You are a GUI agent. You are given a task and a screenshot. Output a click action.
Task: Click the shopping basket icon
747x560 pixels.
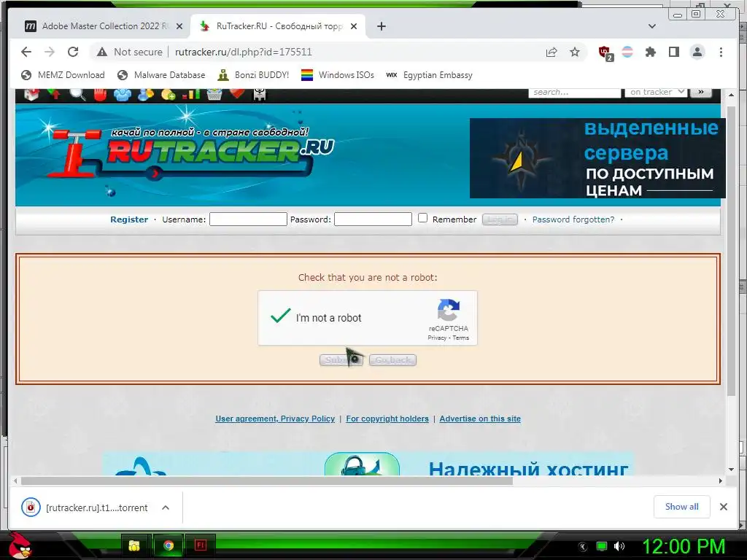pos(214,94)
